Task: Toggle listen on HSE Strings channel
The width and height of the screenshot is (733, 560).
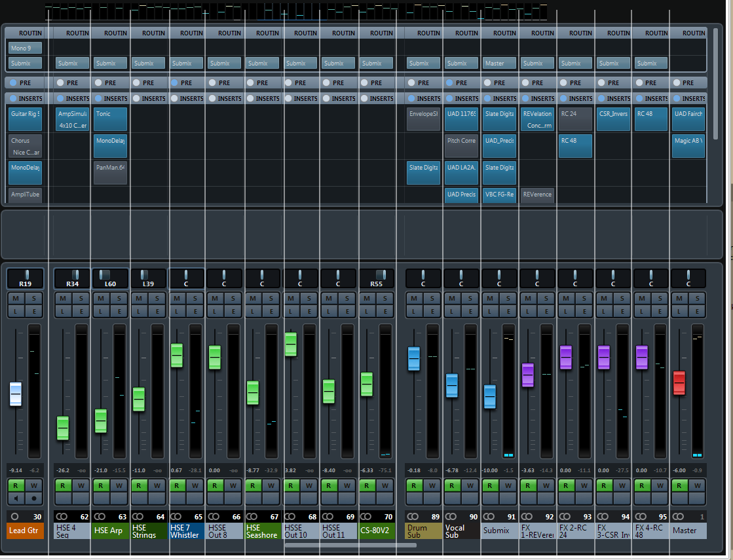Action: coord(138,311)
